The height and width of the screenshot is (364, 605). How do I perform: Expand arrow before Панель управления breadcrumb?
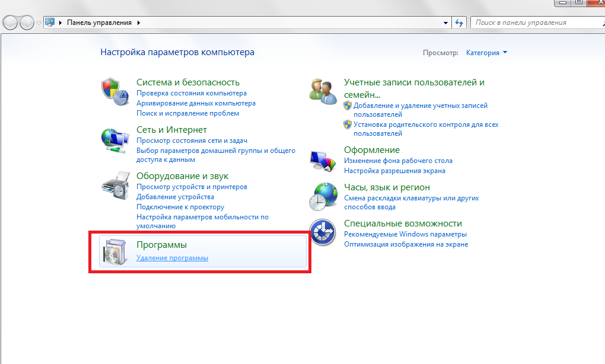[x=60, y=23]
